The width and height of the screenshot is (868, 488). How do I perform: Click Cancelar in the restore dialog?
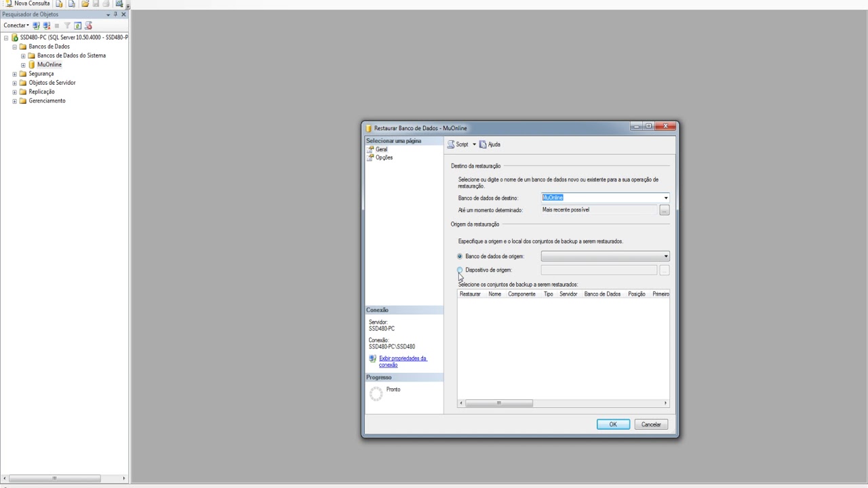point(651,424)
